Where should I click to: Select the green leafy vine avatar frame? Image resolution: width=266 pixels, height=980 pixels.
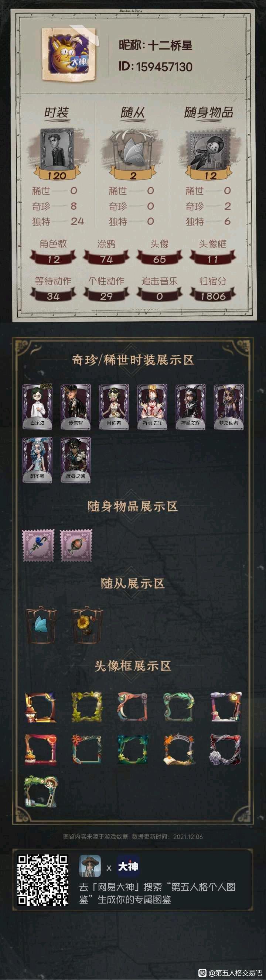[x=87, y=707]
